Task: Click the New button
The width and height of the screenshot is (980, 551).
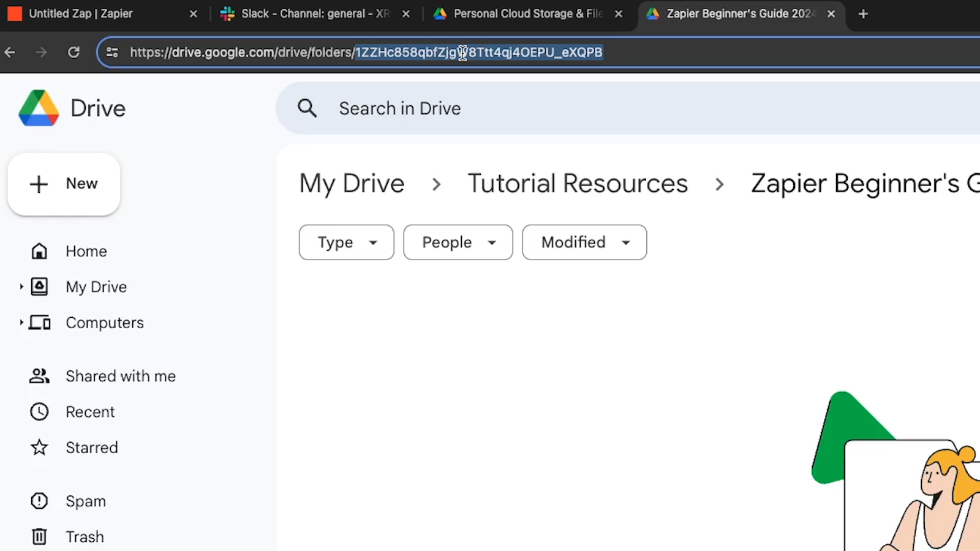Action: [x=64, y=184]
